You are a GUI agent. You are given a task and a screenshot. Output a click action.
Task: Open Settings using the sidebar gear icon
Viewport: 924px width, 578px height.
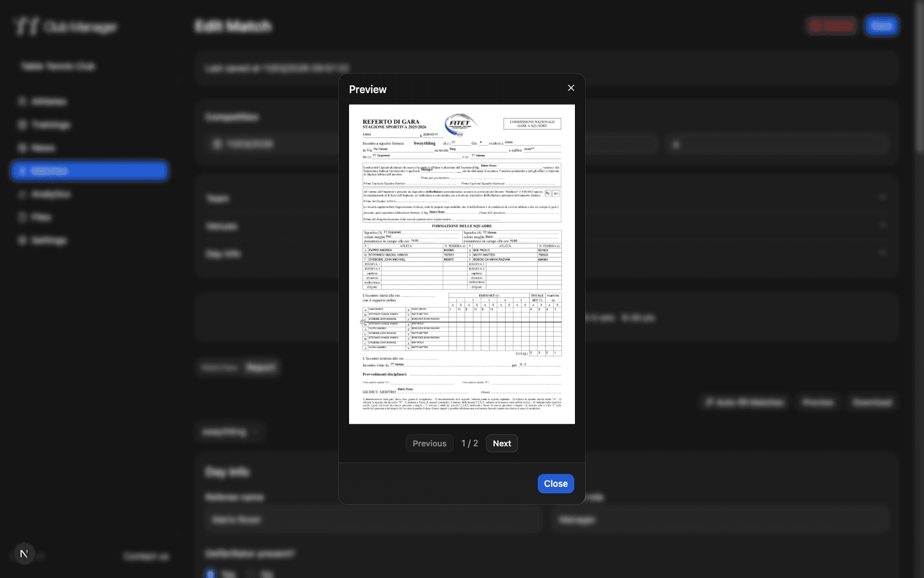pos(22,240)
